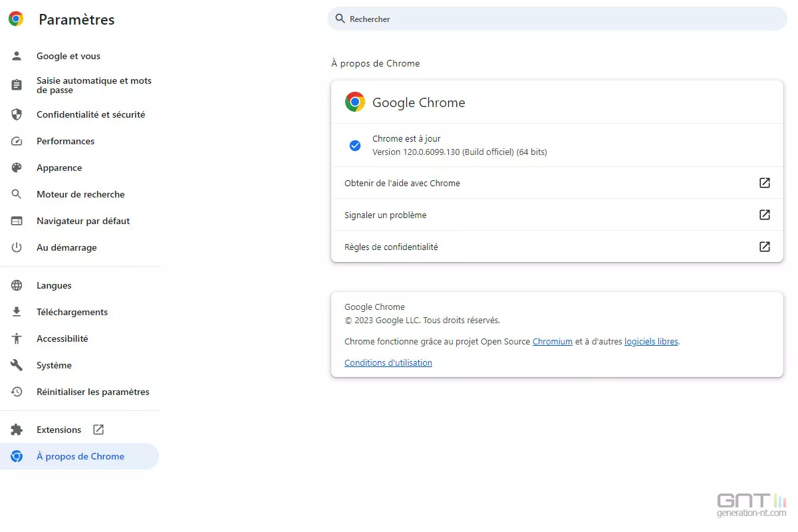Click the wrench icon for Système
This screenshot has width=798, height=532.
coord(17,365)
